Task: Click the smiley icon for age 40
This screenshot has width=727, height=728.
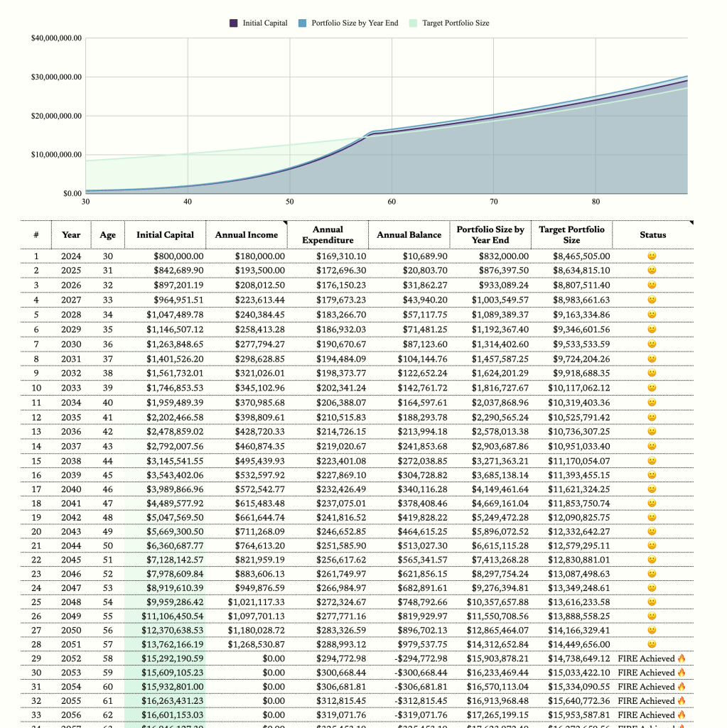Action: (652, 402)
